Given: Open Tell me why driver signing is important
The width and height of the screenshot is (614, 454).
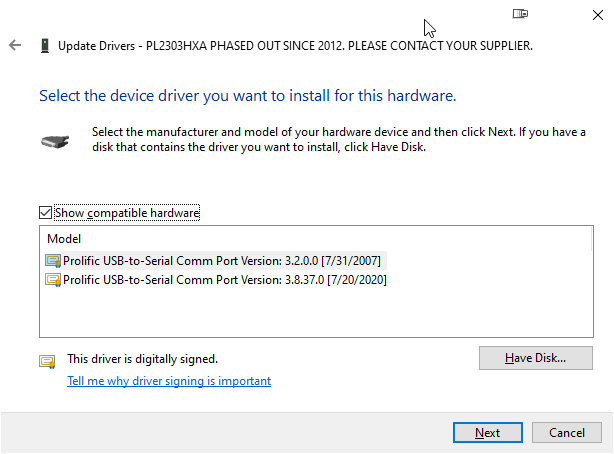Looking at the screenshot, I should [x=169, y=381].
